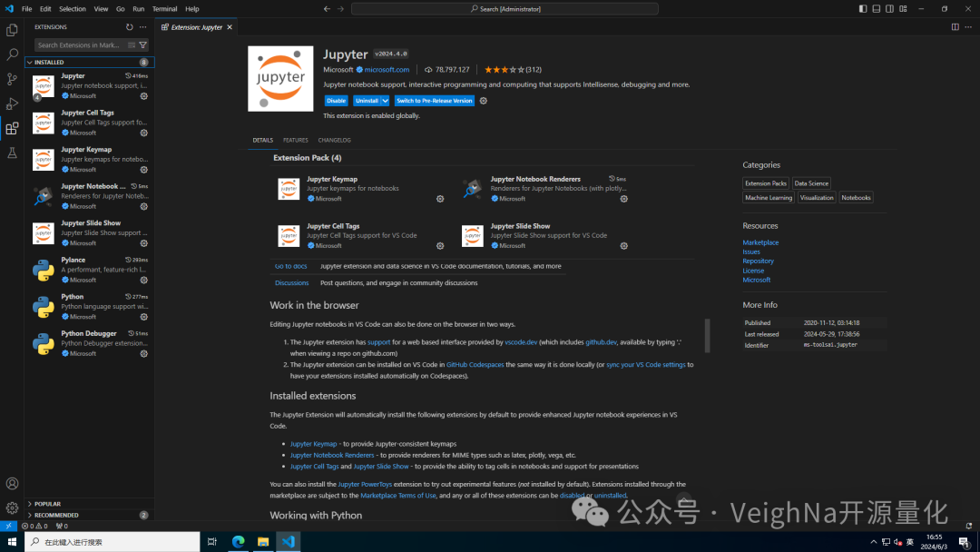This screenshot has width=980, height=552.
Task: Open manage gear for Python Debugger extension
Action: coord(143,354)
